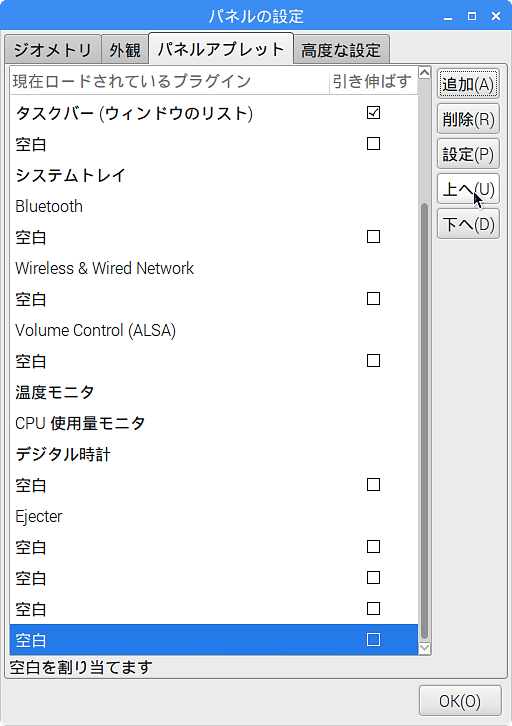Image resolution: width=512 pixels, height=726 pixels.
Task: Uncheck stretch for タスクバー row
Action: click(373, 113)
